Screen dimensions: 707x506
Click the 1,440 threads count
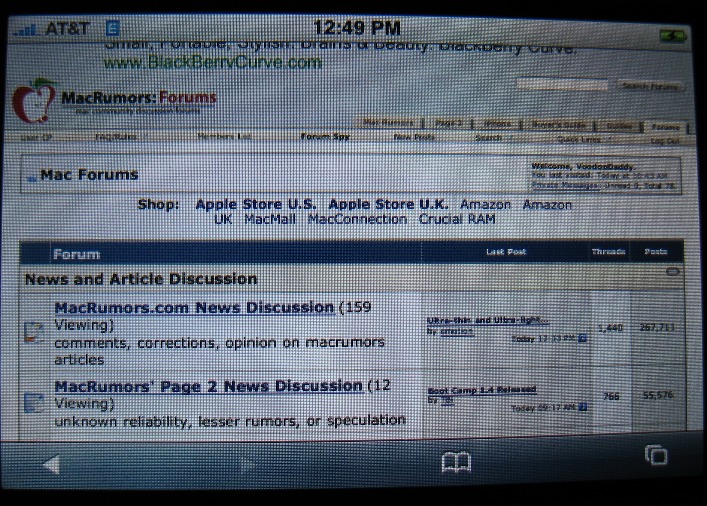coord(611,328)
